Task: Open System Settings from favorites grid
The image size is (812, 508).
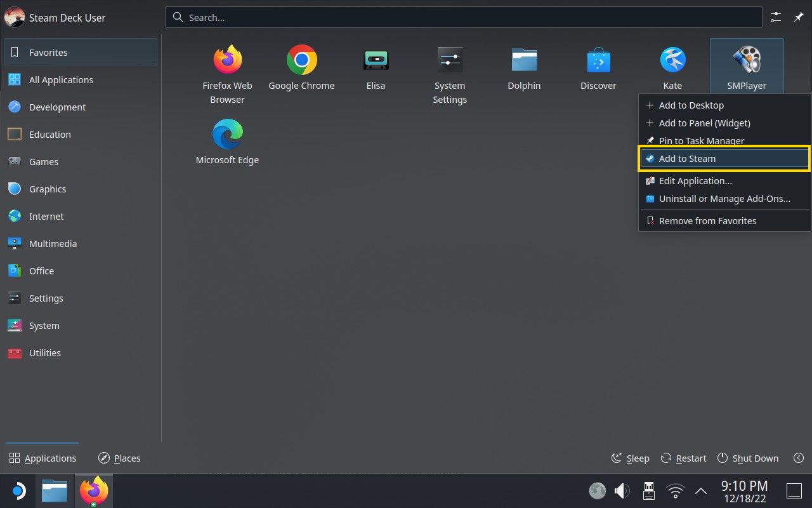Action: click(450, 60)
